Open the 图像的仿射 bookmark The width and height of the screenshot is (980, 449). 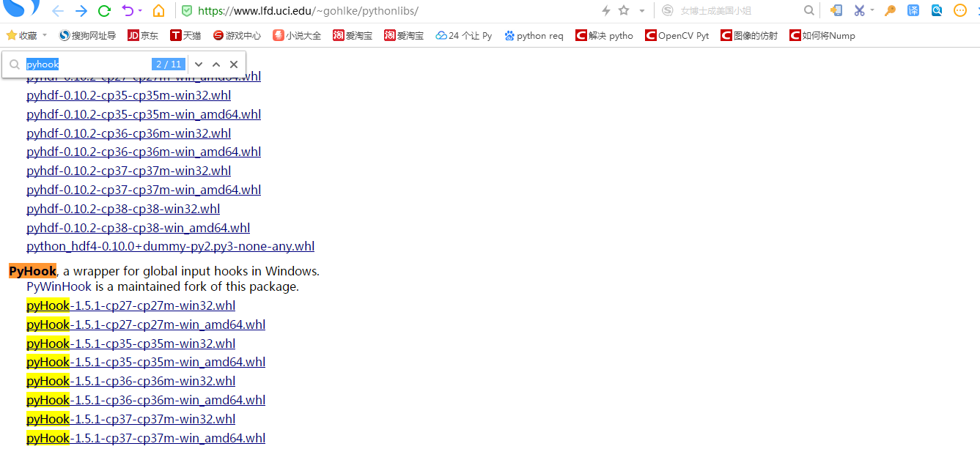pos(749,35)
